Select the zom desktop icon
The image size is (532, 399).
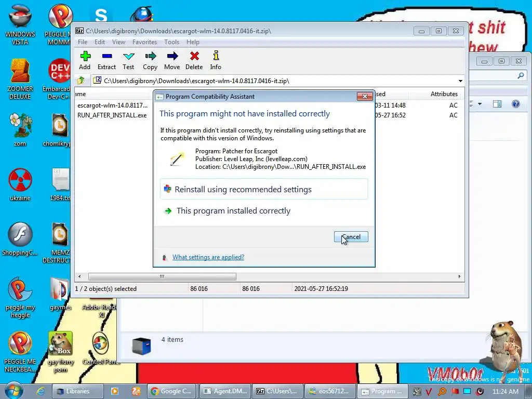point(20,129)
